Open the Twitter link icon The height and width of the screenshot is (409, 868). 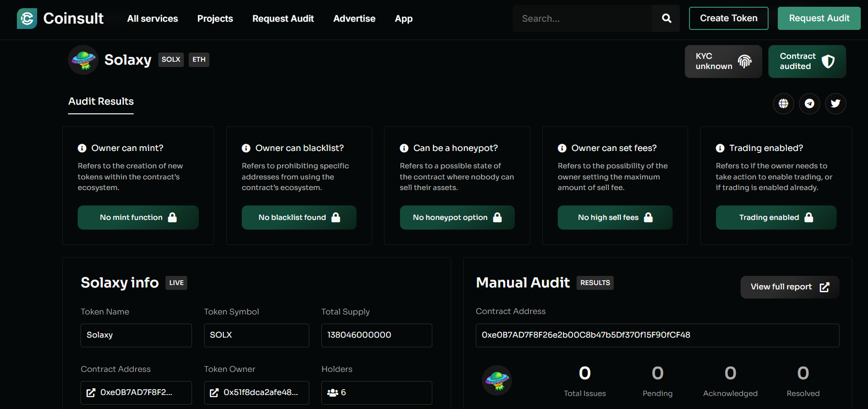tap(836, 103)
